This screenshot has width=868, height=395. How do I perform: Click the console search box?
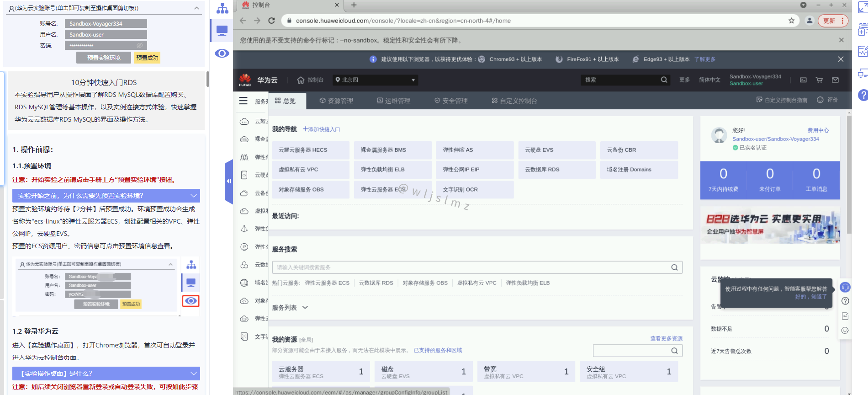pyautogui.click(x=619, y=80)
